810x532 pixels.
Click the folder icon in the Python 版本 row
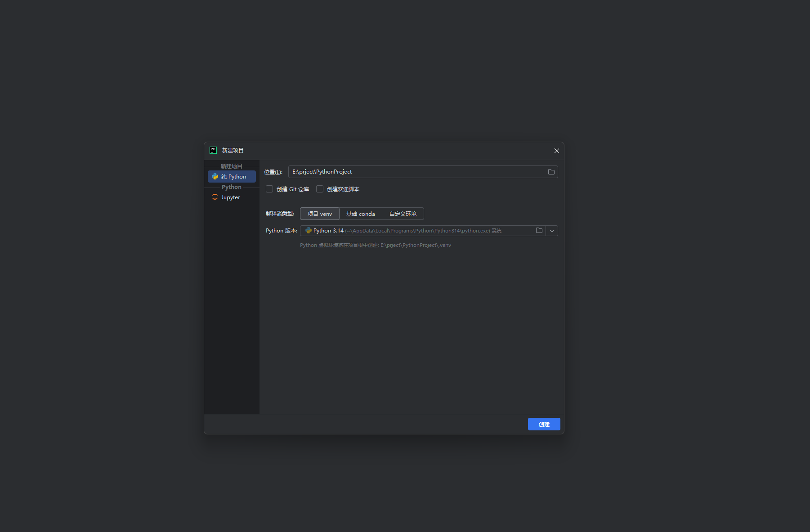click(x=539, y=231)
